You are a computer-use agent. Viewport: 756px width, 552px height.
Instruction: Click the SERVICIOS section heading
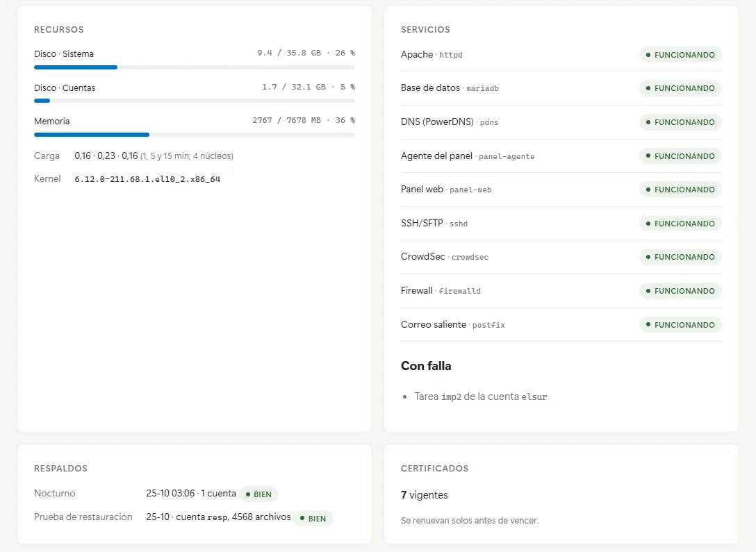click(425, 29)
